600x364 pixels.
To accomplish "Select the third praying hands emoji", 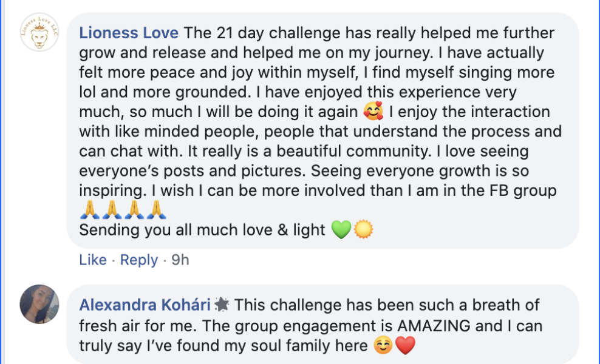I will point(134,211).
